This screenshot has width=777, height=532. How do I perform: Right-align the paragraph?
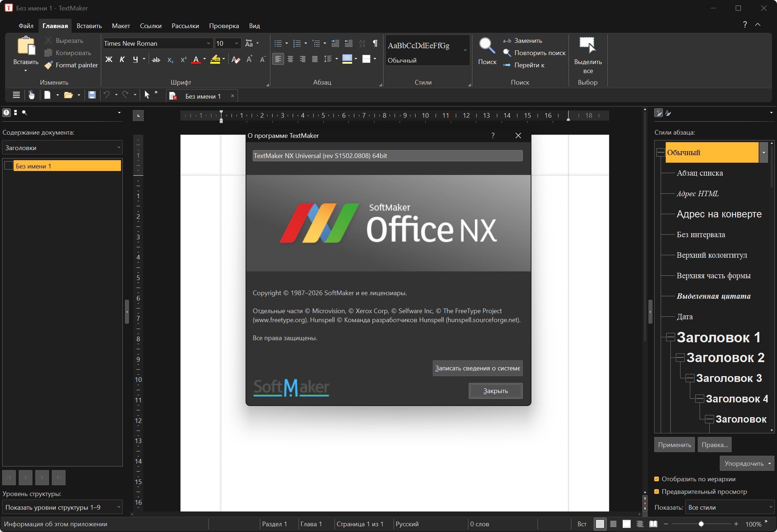[x=302, y=59]
